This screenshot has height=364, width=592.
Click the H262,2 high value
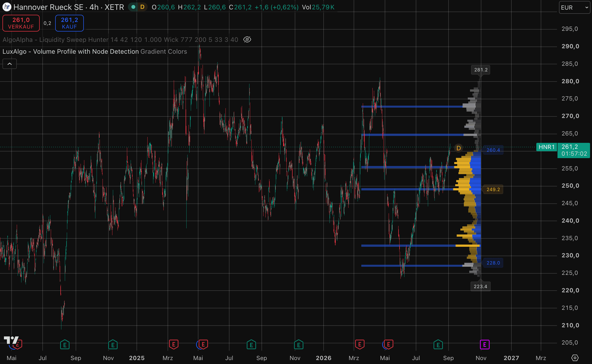tap(189, 7)
